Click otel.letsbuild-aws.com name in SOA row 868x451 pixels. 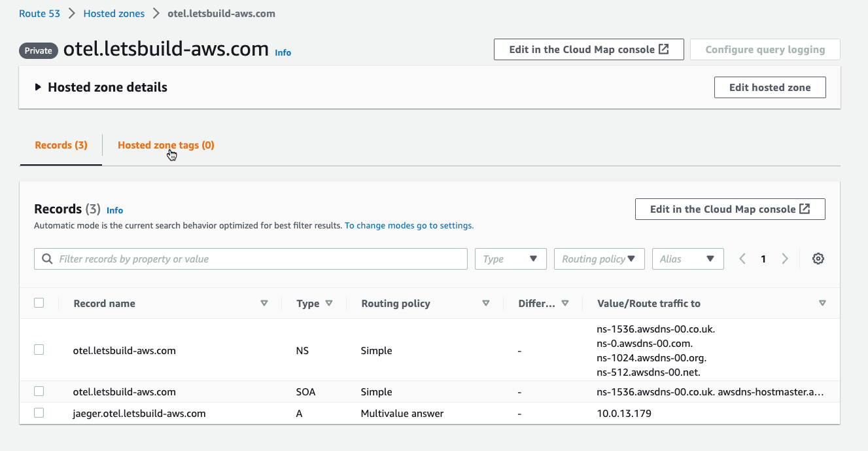click(124, 391)
